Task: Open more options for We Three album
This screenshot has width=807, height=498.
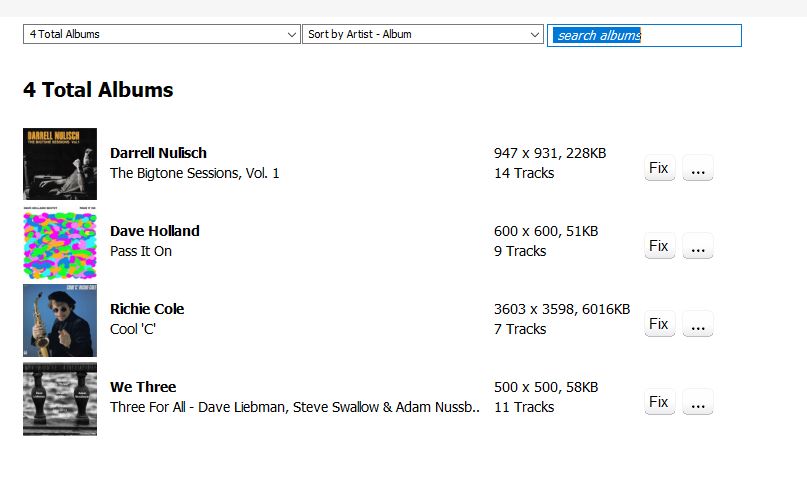Action: (x=698, y=402)
